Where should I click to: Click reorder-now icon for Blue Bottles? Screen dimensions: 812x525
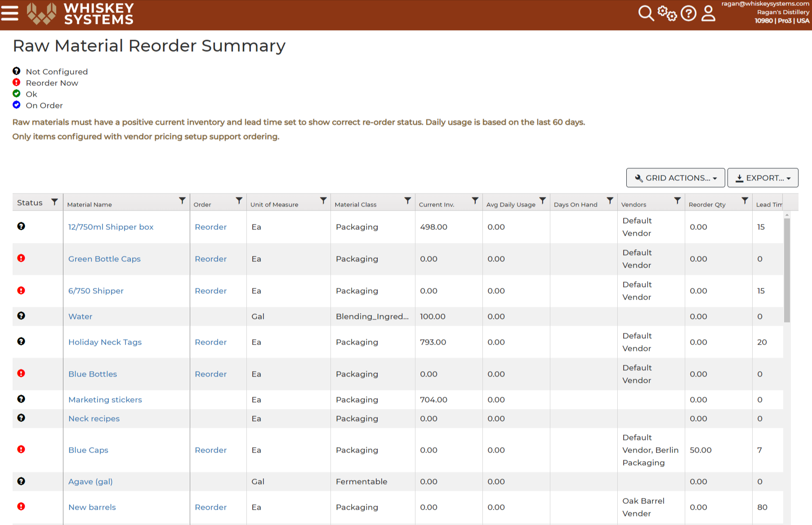click(x=21, y=373)
